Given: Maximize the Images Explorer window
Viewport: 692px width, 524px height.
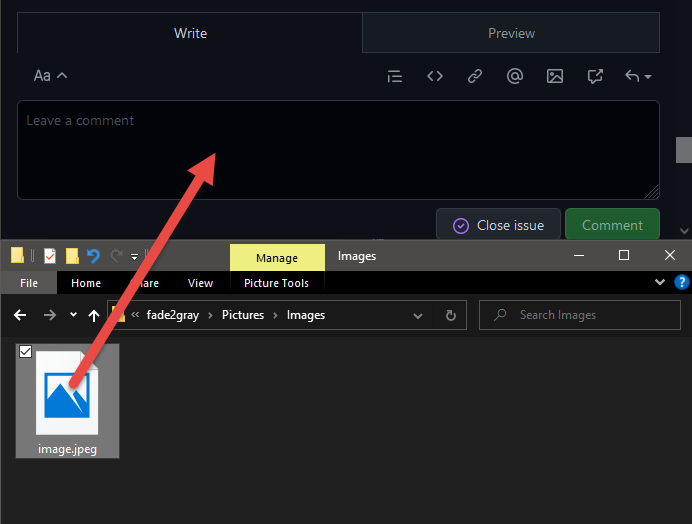Looking at the screenshot, I should (x=624, y=255).
